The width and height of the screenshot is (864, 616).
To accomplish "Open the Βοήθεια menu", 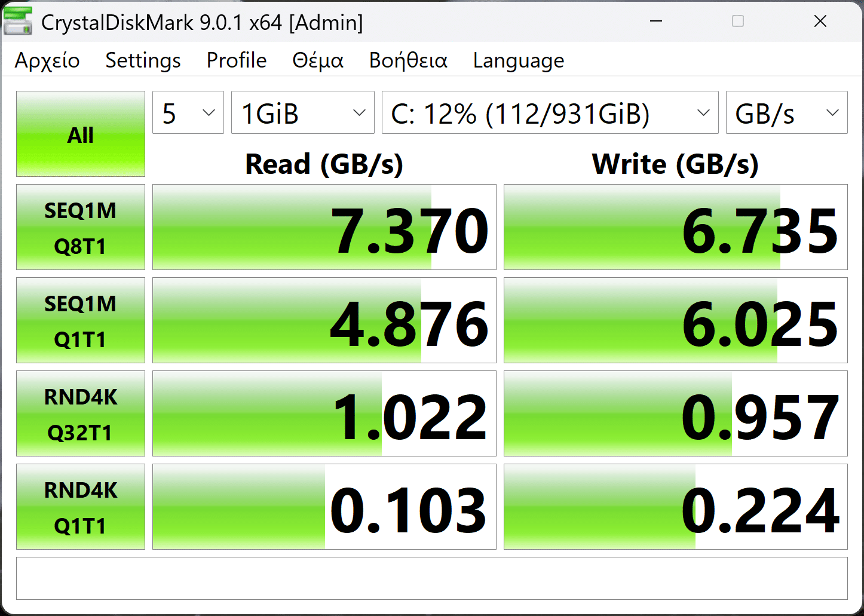I will [408, 60].
